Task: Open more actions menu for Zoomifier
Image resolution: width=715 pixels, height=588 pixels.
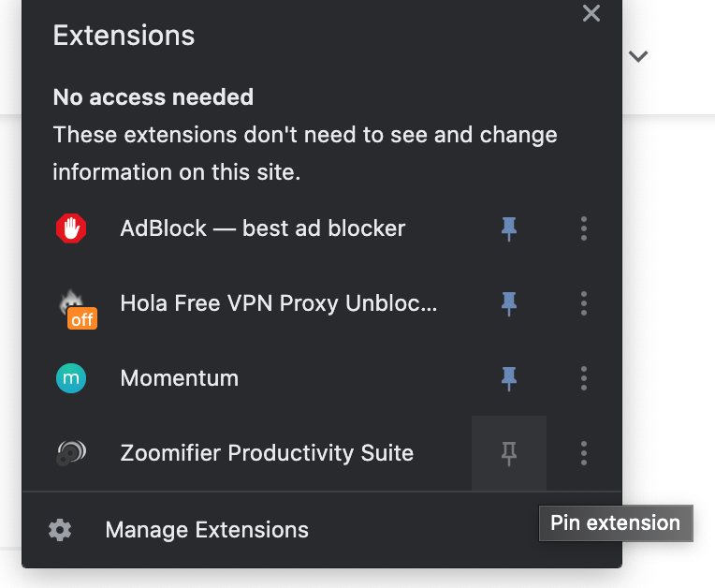Action: click(584, 453)
